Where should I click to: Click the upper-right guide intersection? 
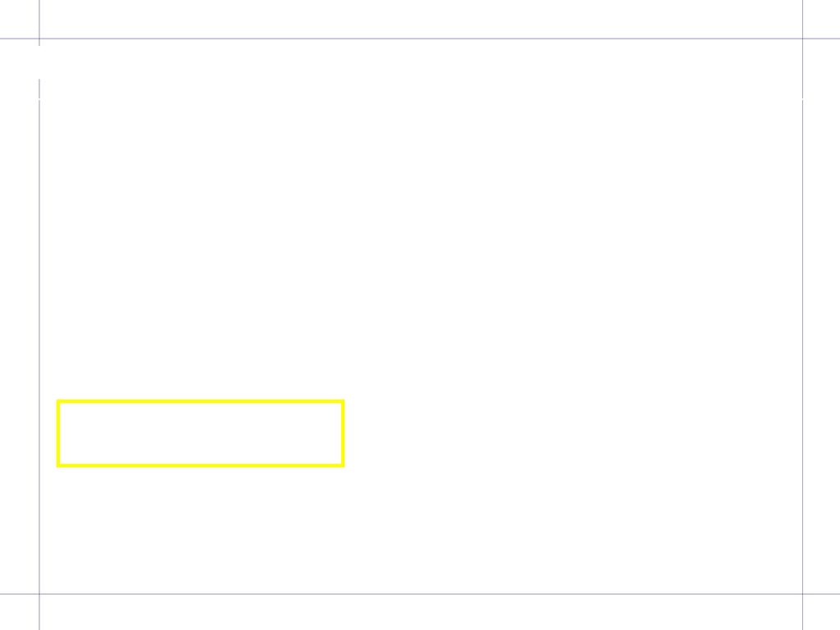[802, 39]
